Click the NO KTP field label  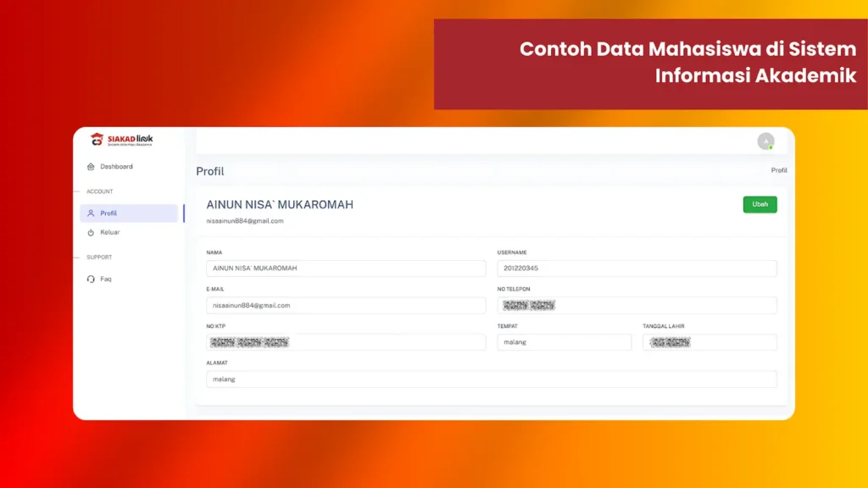(216, 326)
